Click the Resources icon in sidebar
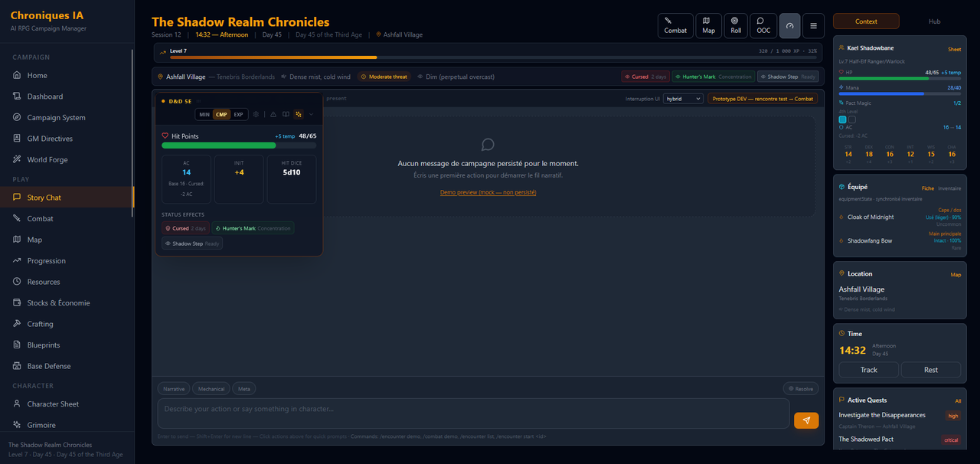Viewport: 980px width, 464px height. tap(18, 282)
